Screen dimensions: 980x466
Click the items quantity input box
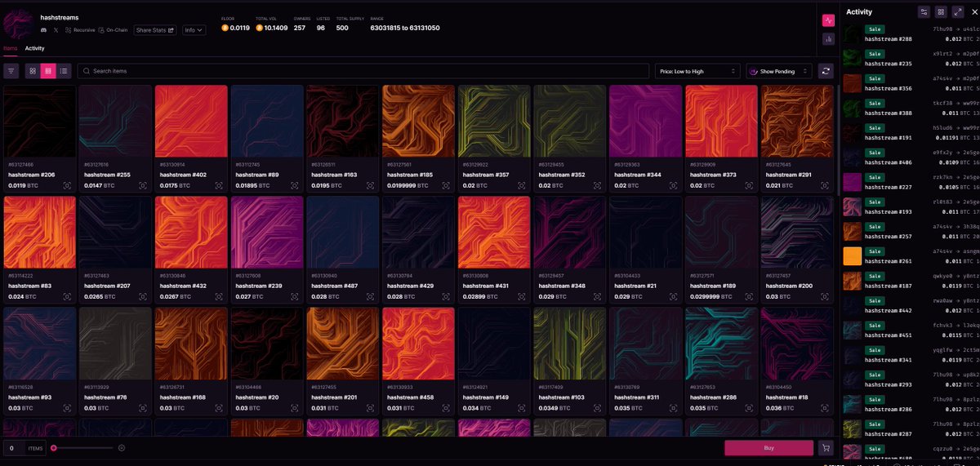click(13, 447)
